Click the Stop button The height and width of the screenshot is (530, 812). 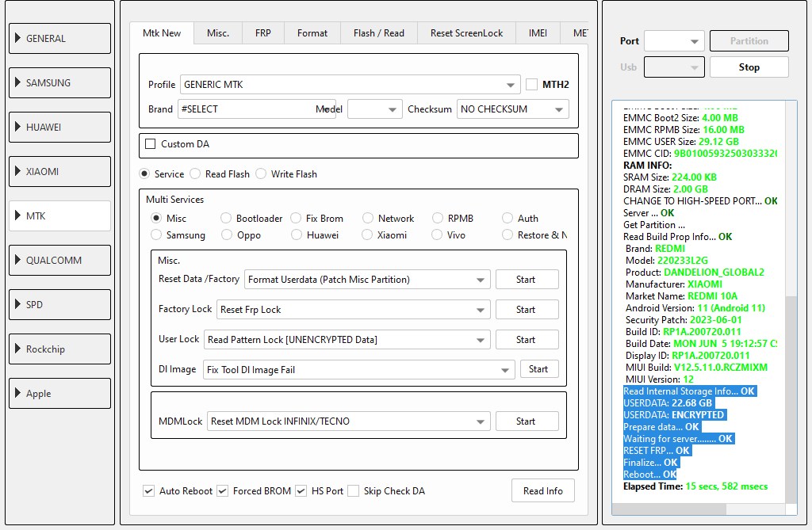click(x=749, y=67)
